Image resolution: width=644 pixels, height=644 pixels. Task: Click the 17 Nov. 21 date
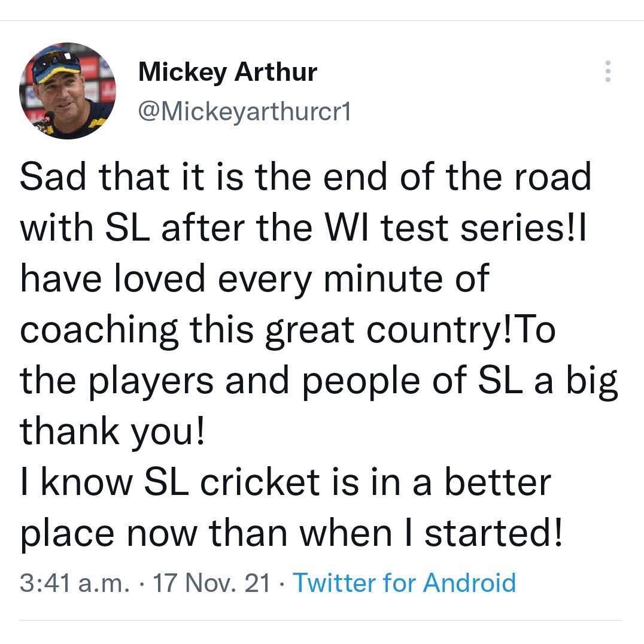tap(211, 583)
